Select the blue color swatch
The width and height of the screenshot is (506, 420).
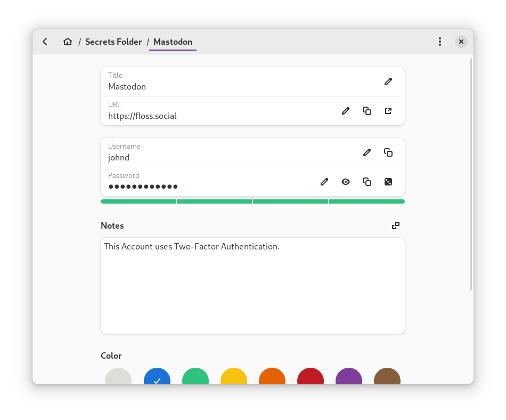click(157, 377)
